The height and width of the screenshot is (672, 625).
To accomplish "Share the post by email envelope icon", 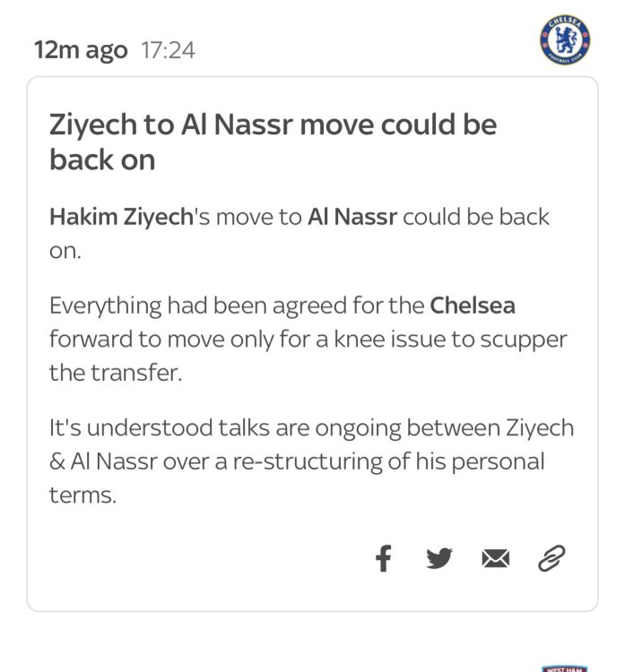I will pyautogui.click(x=496, y=559).
